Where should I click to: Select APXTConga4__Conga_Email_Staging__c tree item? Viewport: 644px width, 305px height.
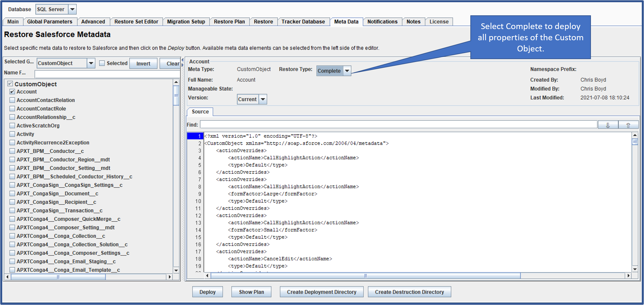66,262
